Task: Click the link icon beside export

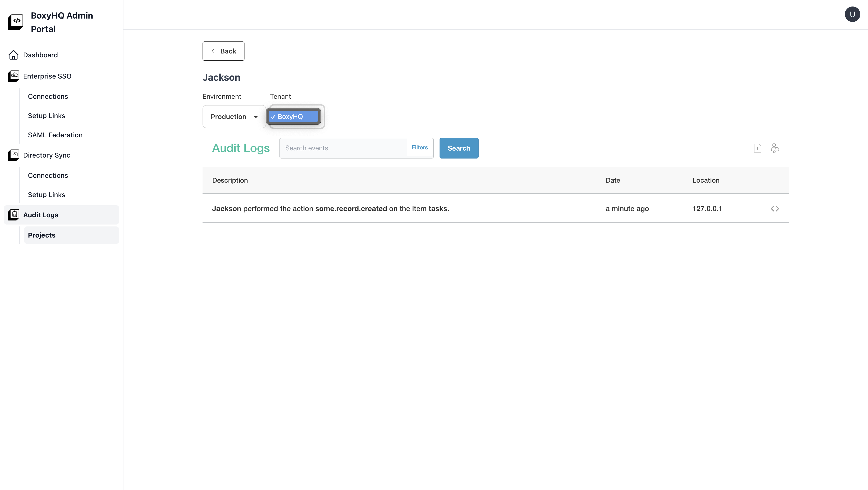Action: click(x=775, y=148)
